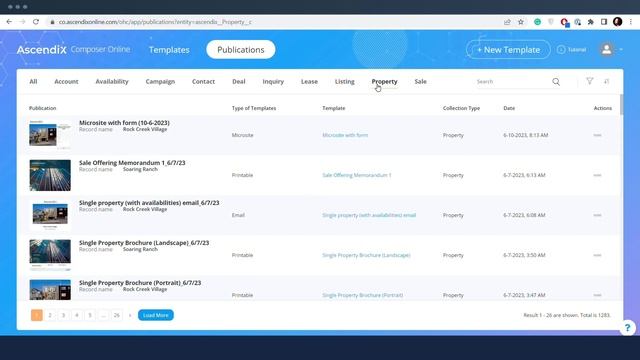The width and height of the screenshot is (640, 360).
Task: Filter publications by Listing
Action: click(x=344, y=82)
